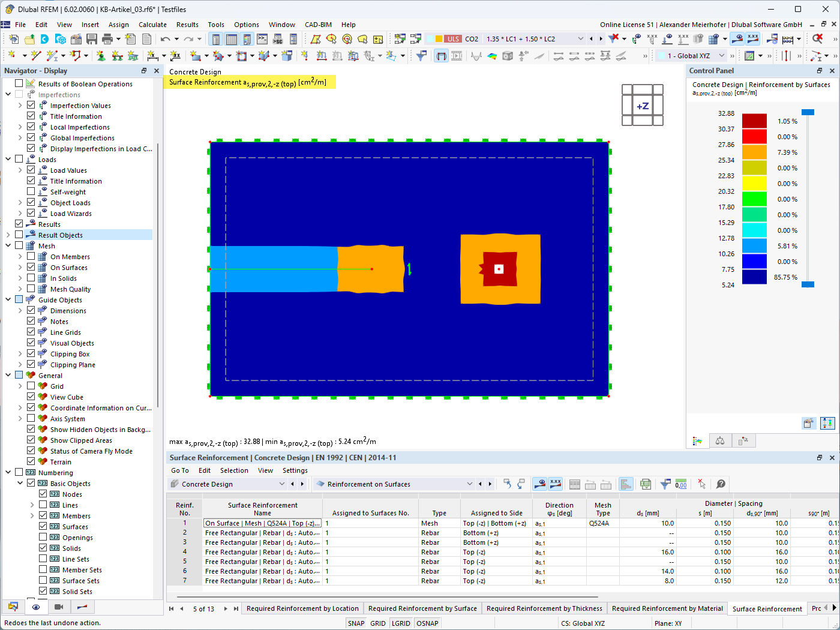840x630 pixels.
Task: Enable the Mesh Quality checkbox
Action: (x=31, y=289)
